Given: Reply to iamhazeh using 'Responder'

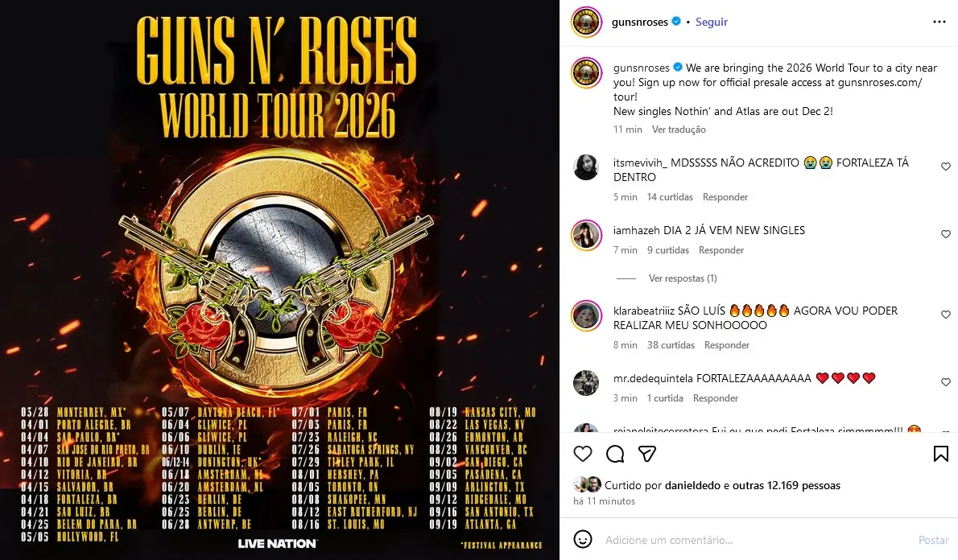Looking at the screenshot, I should tap(721, 249).
